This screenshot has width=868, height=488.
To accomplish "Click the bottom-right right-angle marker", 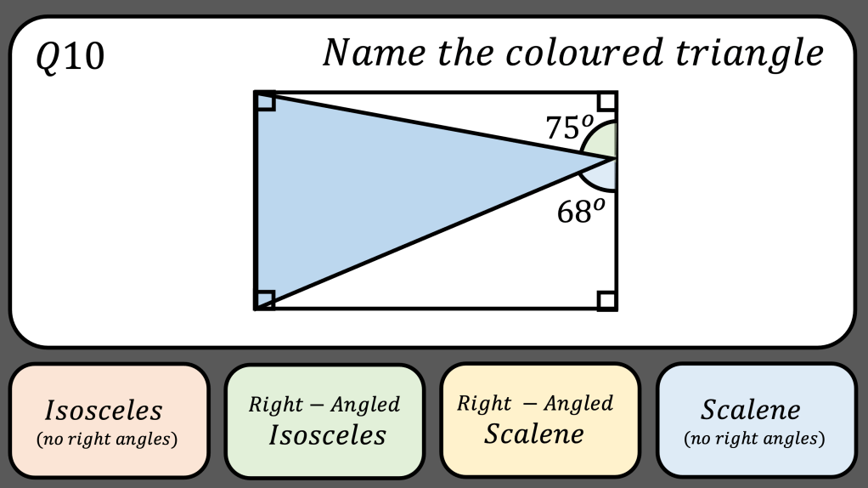I will point(606,299).
